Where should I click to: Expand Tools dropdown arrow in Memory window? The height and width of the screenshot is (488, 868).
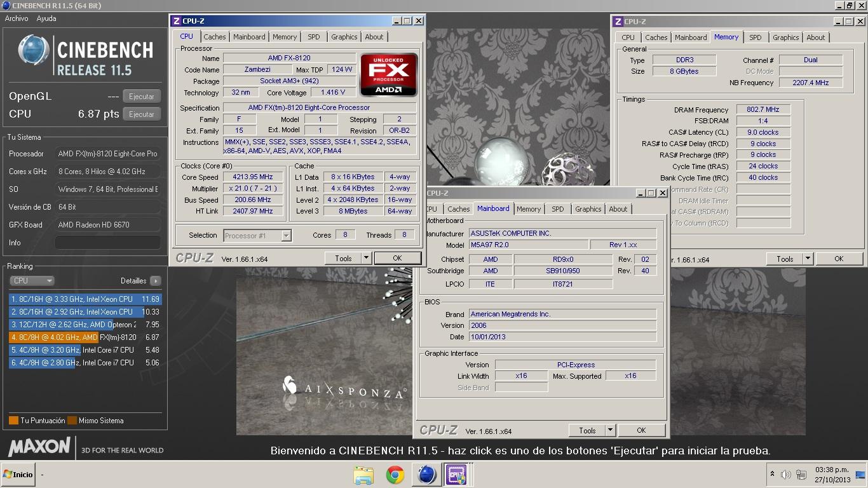tap(808, 259)
